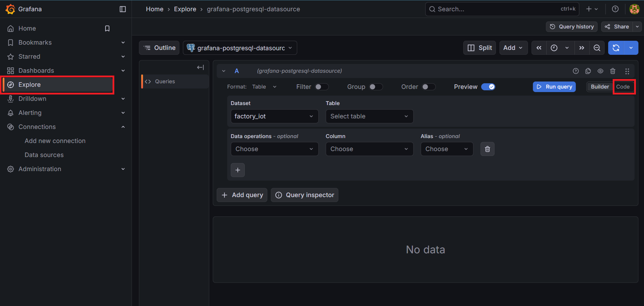Expand the Starred menu section
The image size is (644, 306).
pyautogui.click(x=123, y=57)
